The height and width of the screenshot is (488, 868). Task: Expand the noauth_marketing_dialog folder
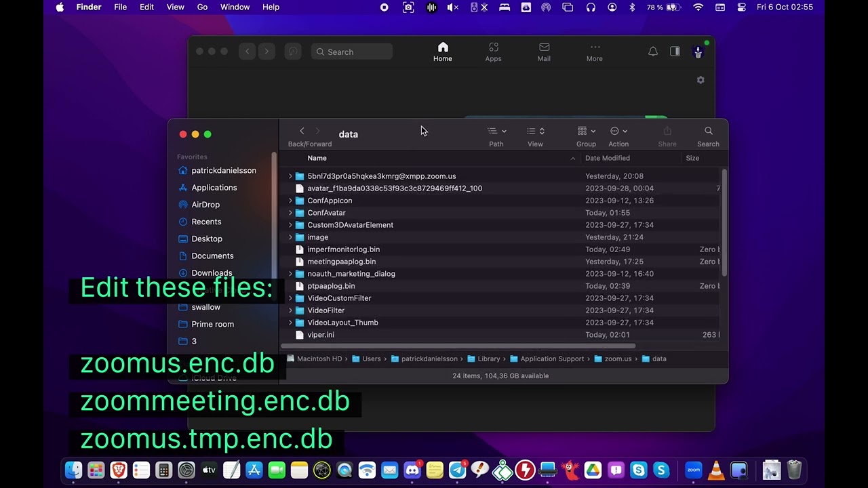[290, 274]
